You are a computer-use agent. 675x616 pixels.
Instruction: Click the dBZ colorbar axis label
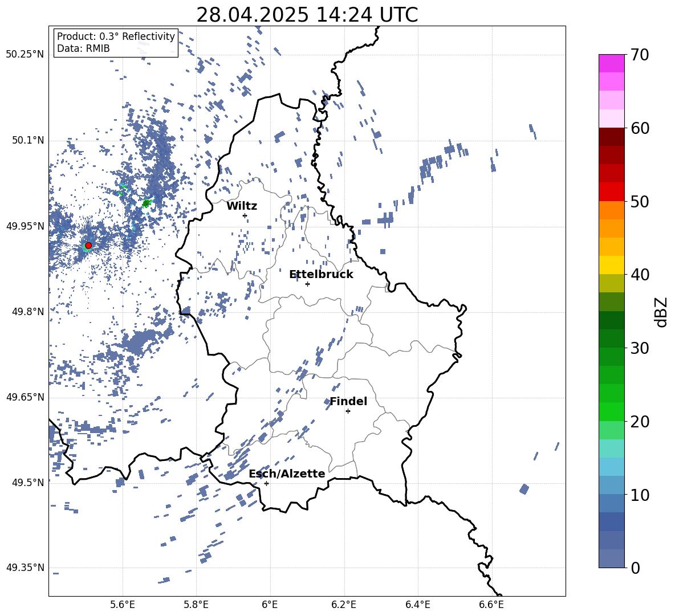[661, 312]
